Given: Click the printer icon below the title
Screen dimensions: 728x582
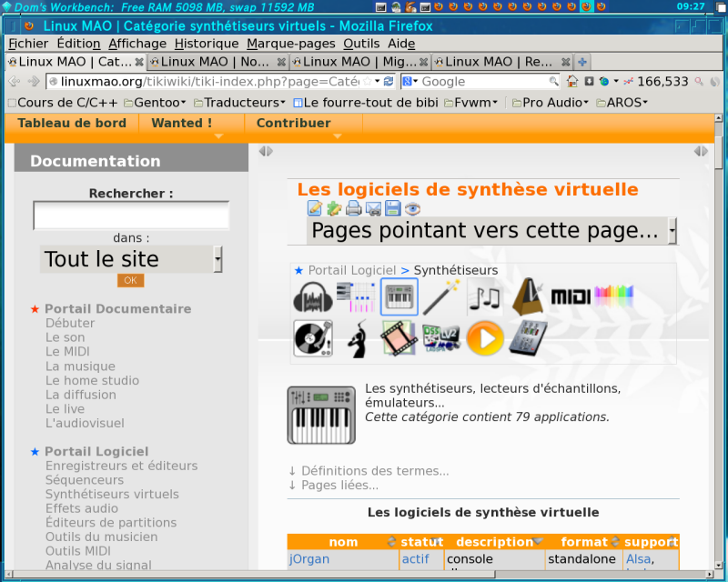Looking at the screenshot, I should coord(354,208).
